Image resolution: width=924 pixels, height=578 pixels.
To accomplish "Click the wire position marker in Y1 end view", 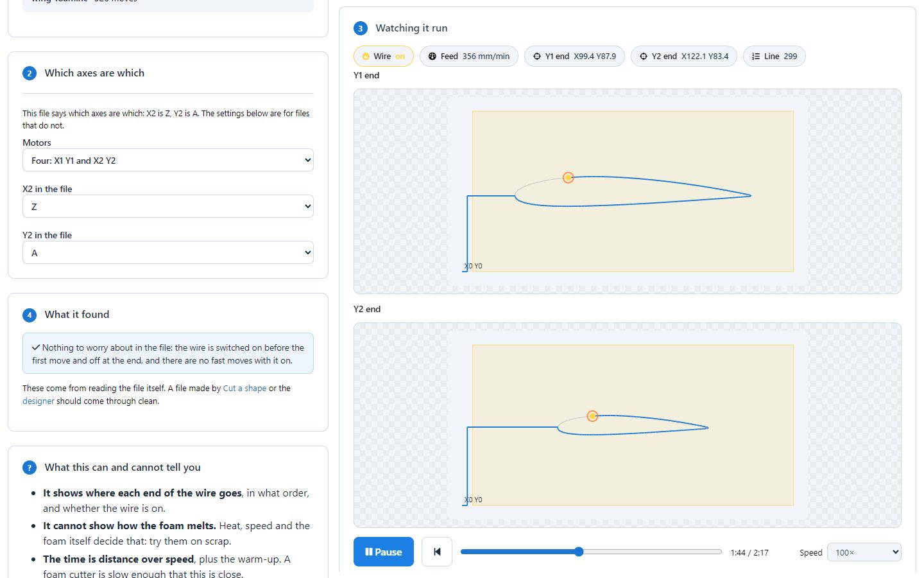I will click(x=568, y=177).
